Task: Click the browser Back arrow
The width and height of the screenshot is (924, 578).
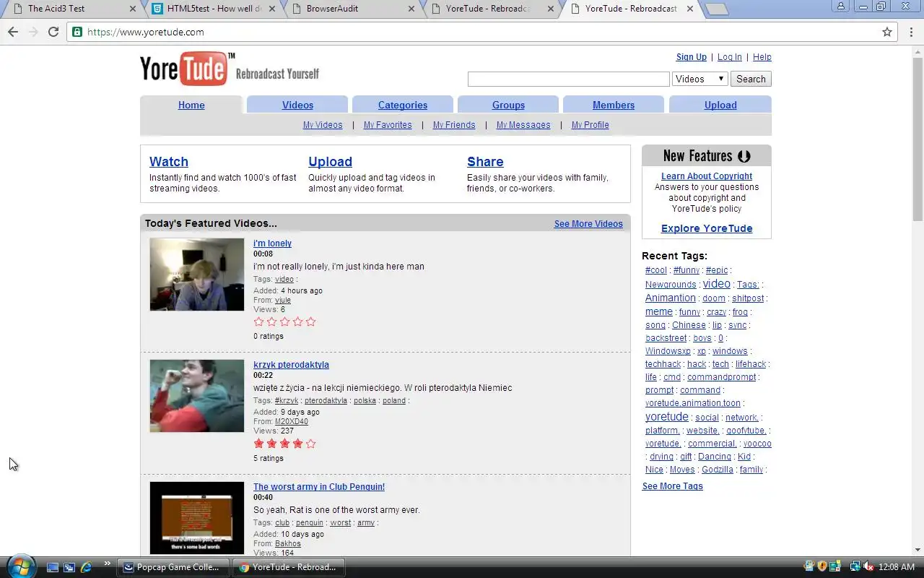Action: coord(13,32)
